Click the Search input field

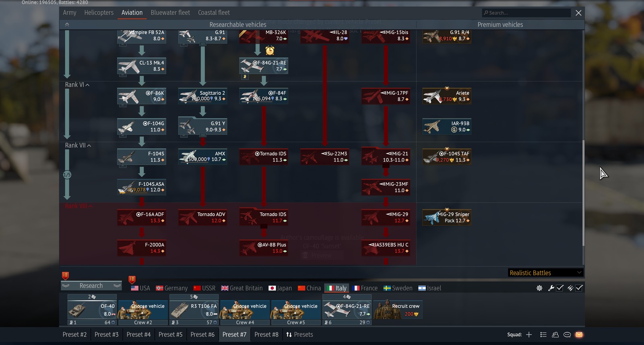[526, 13]
